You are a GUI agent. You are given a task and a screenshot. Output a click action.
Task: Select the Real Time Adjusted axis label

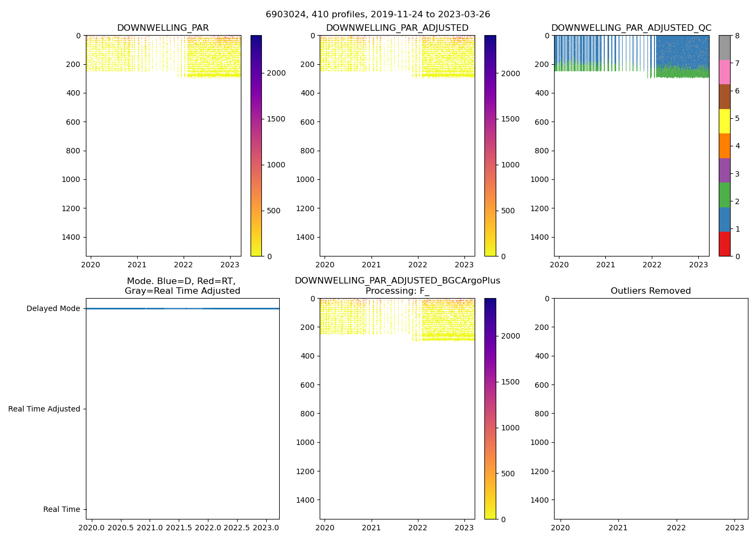pyautogui.click(x=44, y=409)
